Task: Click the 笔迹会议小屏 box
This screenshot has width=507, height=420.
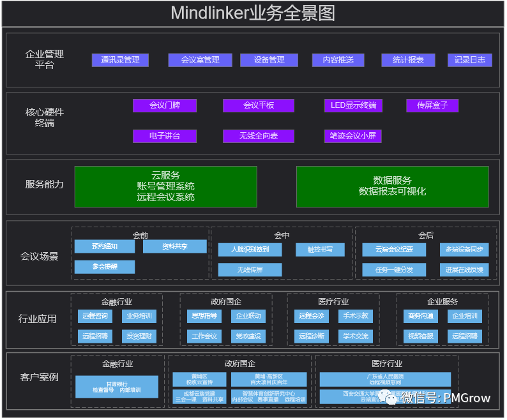Action: click(x=353, y=136)
